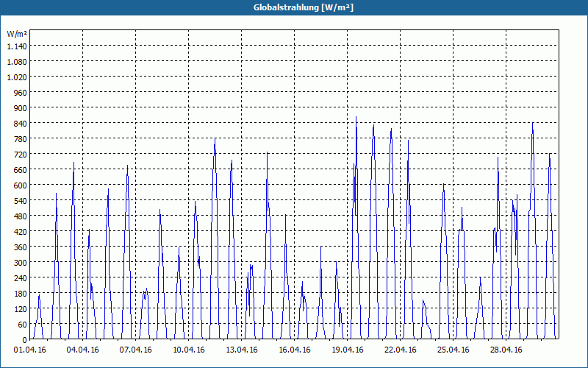Viewport: 588px width, 368px height.
Task: Click the 240 y-axis label
Action: (x=21, y=278)
